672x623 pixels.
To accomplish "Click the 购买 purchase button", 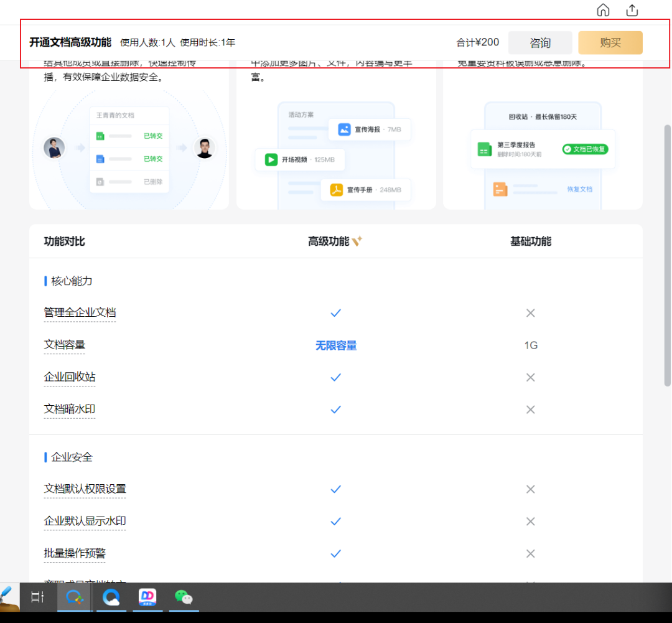I will (x=610, y=42).
